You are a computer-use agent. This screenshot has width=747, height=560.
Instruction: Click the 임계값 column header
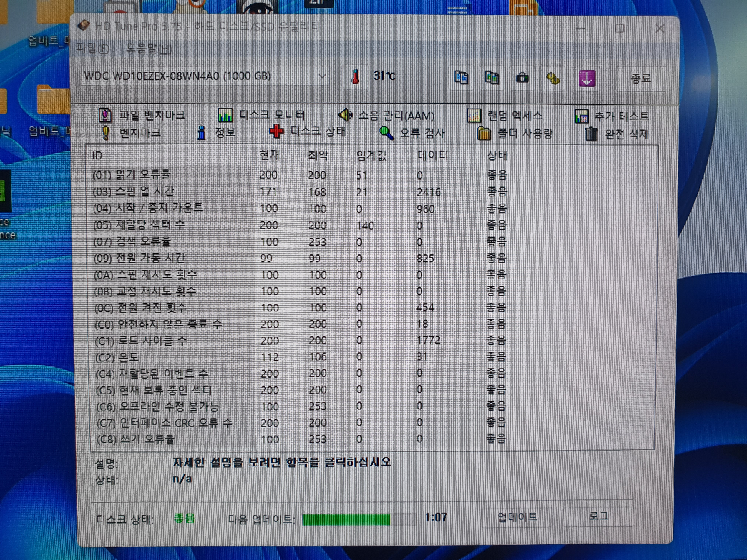coord(381,156)
